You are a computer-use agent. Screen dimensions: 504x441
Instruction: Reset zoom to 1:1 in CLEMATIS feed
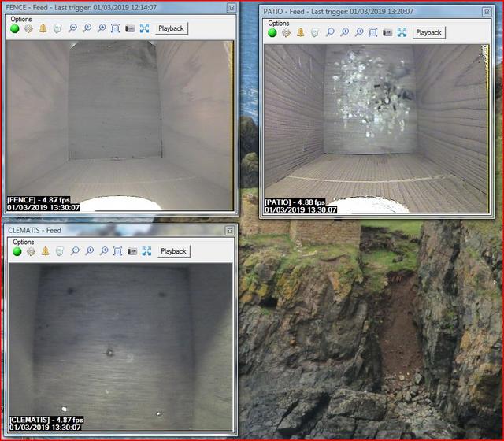[89, 251]
